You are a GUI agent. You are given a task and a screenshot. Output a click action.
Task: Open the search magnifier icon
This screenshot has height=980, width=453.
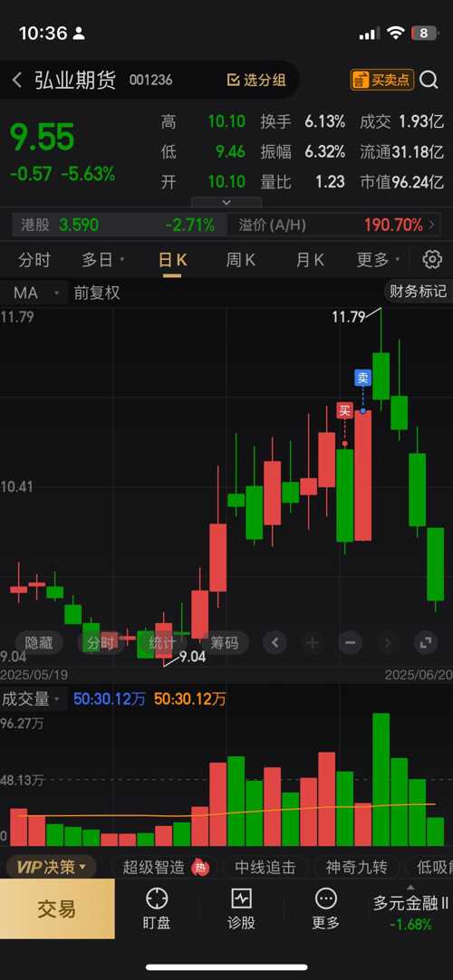(x=429, y=80)
